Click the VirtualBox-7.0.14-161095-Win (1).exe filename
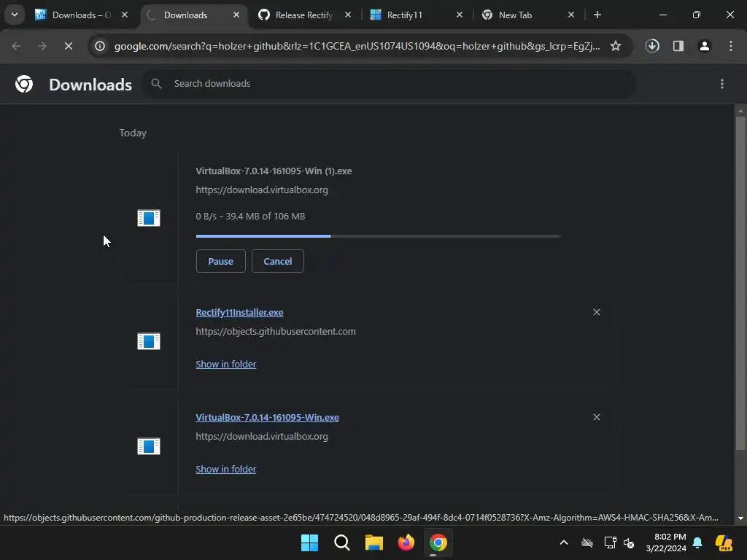Screen dimensions: 747x560 (274, 171)
